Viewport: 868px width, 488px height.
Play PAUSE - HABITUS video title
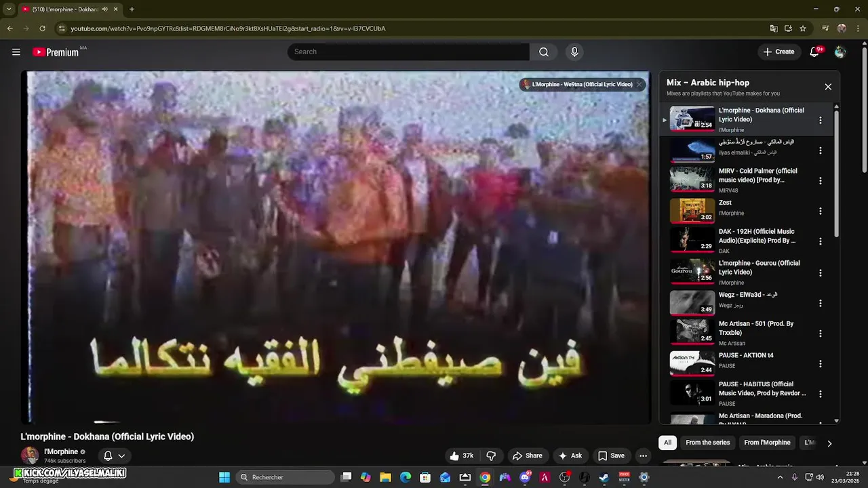(x=762, y=388)
